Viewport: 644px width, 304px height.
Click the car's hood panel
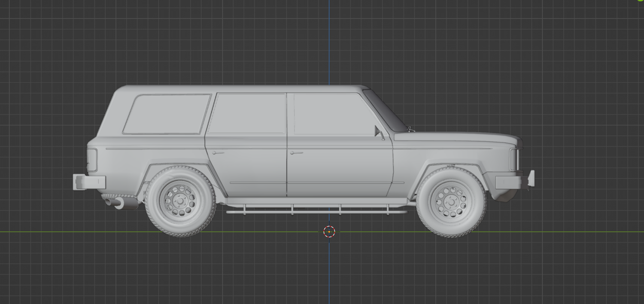(457, 137)
